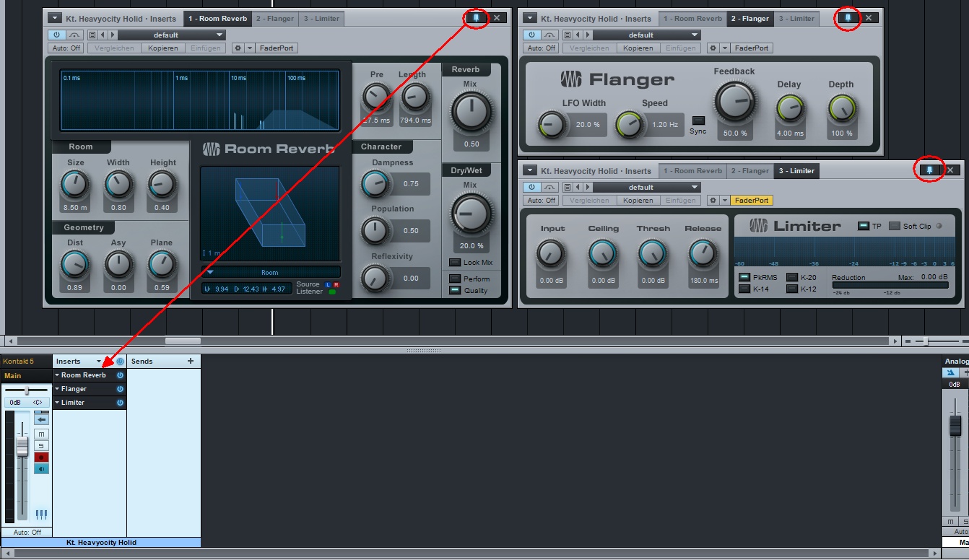Open Room Reverb default preset dropdown
This screenshot has width=969, height=560.
click(x=171, y=35)
